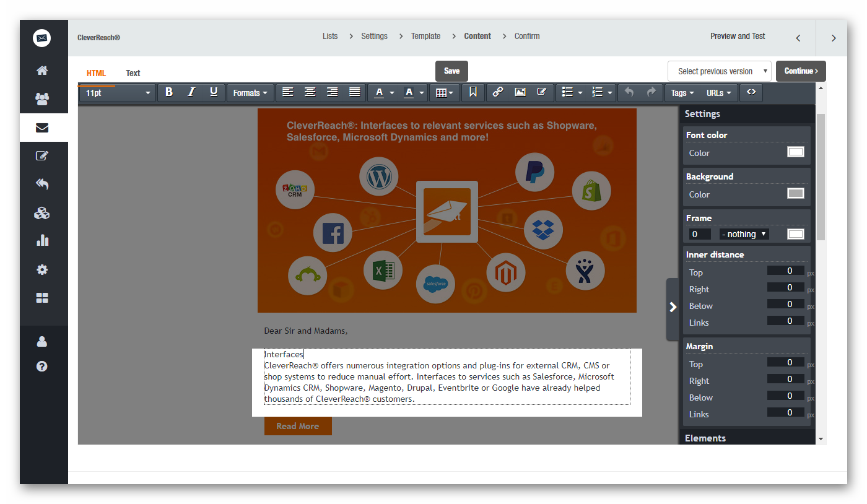The height and width of the screenshot is (504, 867).
Task: Pick the Frame color swatch
Action: tap(796, 234)
